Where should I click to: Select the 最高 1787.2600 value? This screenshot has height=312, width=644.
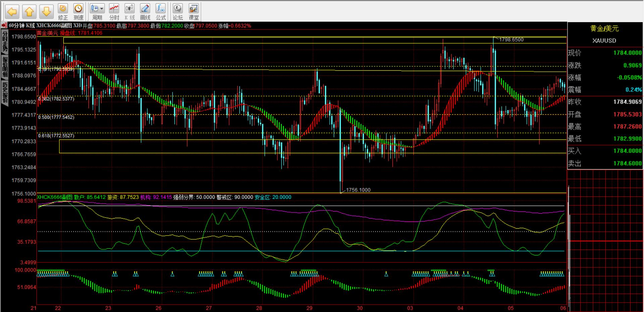(627, 126)
